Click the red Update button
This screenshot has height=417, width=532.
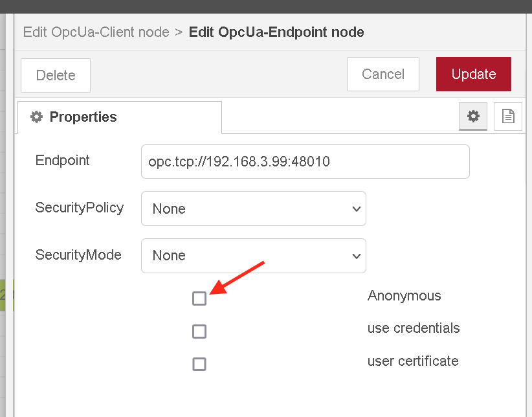474,74
